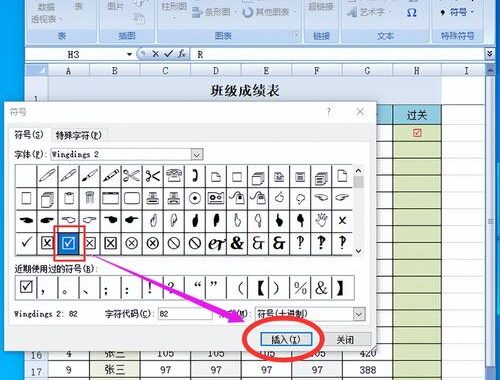Image resolution: width=500 pixels, height=380 pixels.
Task: Select the circled X symbol next to boxed X
Action: 132,243
